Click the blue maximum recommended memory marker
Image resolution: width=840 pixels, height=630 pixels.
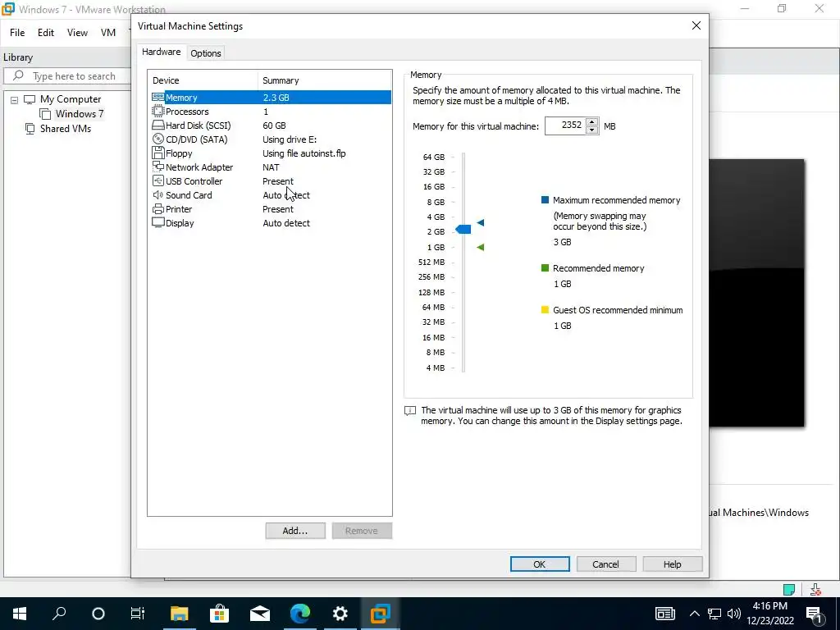pos(481,222)
